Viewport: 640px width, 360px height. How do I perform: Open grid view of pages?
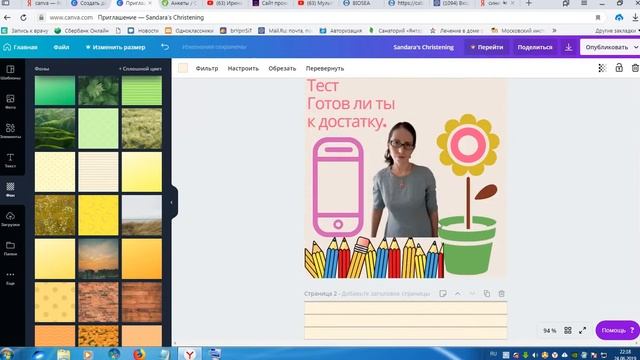pyautogui.click(x=568, y=330)
